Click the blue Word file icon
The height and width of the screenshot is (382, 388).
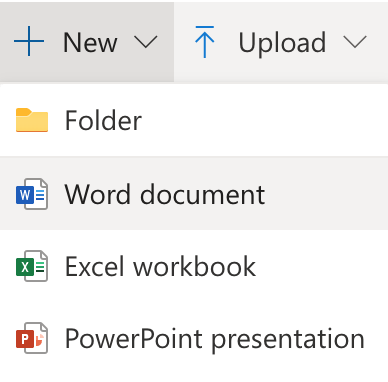(32, 194)
